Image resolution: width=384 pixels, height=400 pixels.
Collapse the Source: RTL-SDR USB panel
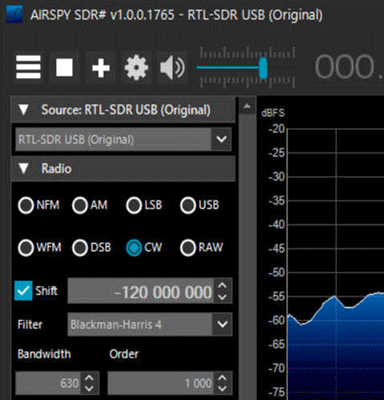tap(23, 110)
